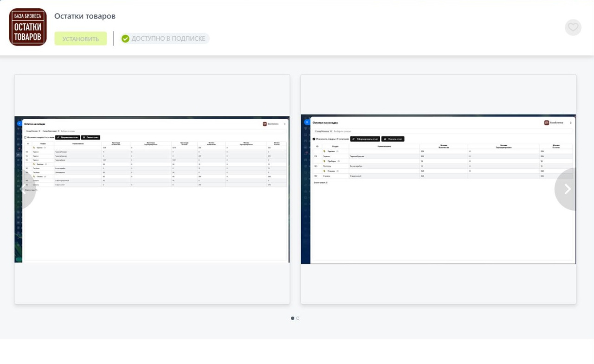Click the Доступно в подписке label
The height and width of the screenshot is (364, 594).
pyautogui.click(x=168, y=38)
